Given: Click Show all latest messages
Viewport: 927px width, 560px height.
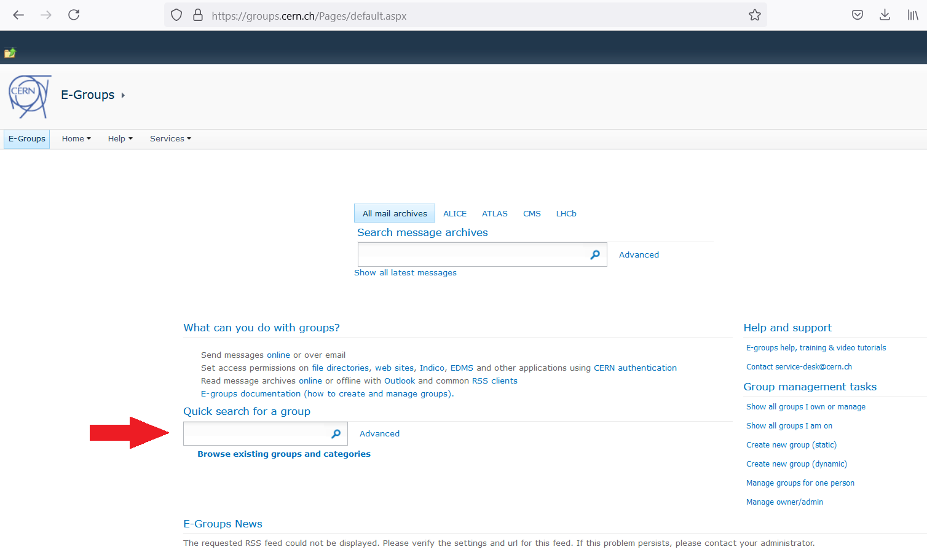Looking at the screenshot, I should tap(405, 273).
